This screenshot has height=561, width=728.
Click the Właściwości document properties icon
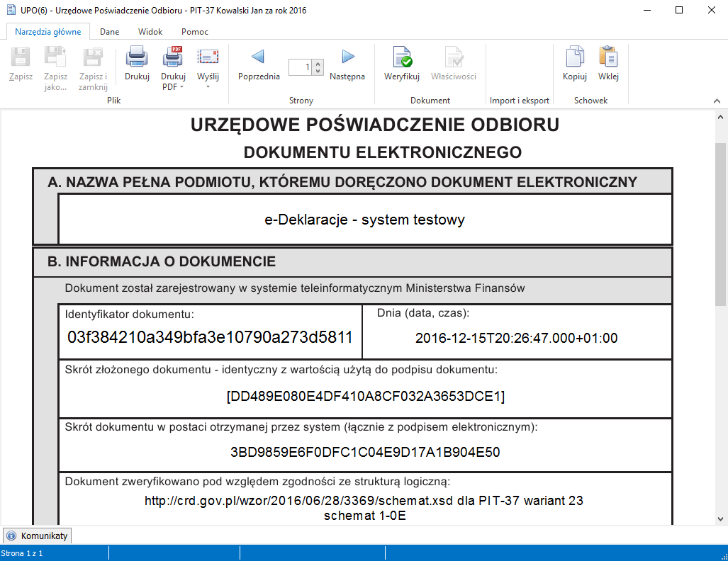tap(454, 58)
